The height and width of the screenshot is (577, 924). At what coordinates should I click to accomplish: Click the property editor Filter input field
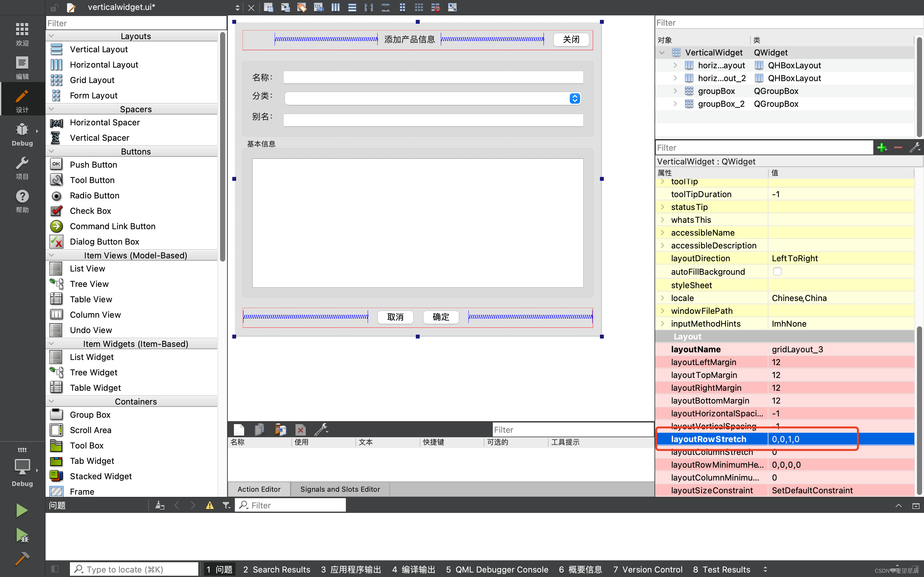click(764, 147)
